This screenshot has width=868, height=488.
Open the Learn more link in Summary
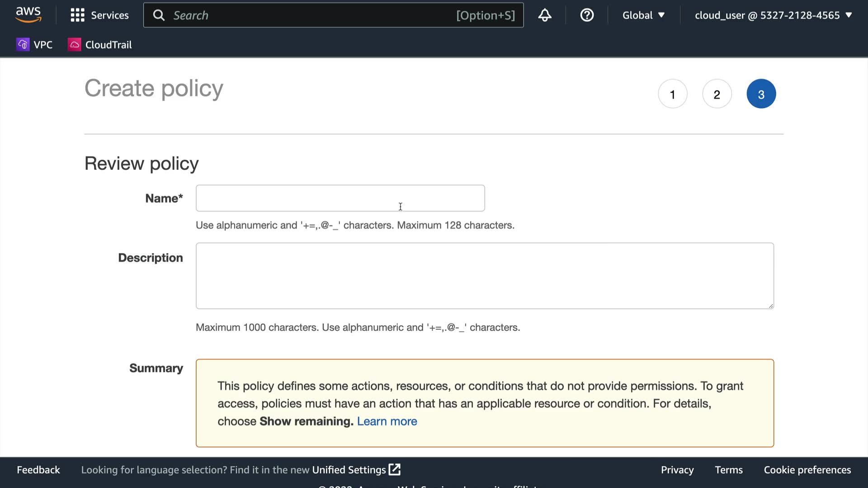click(387, 421)
